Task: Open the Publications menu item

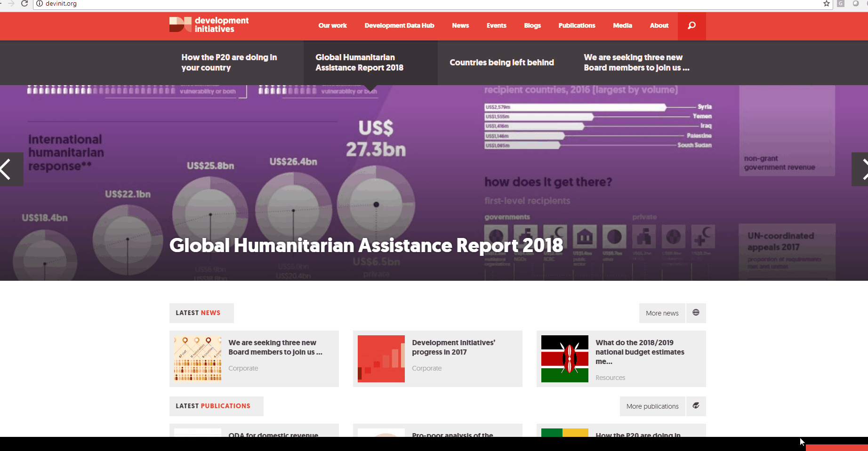Action: (x=577, y=25)
